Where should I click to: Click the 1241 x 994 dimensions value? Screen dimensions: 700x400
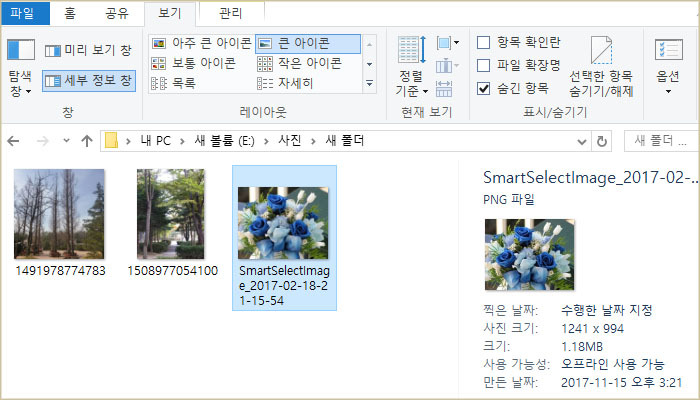click(592, 329)
